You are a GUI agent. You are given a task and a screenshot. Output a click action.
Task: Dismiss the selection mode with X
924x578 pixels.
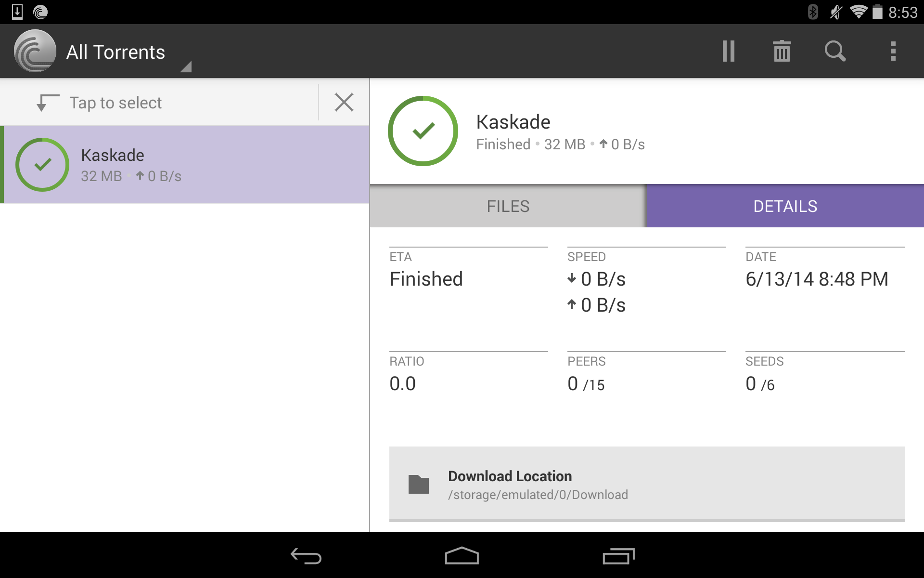click(345, 102)
